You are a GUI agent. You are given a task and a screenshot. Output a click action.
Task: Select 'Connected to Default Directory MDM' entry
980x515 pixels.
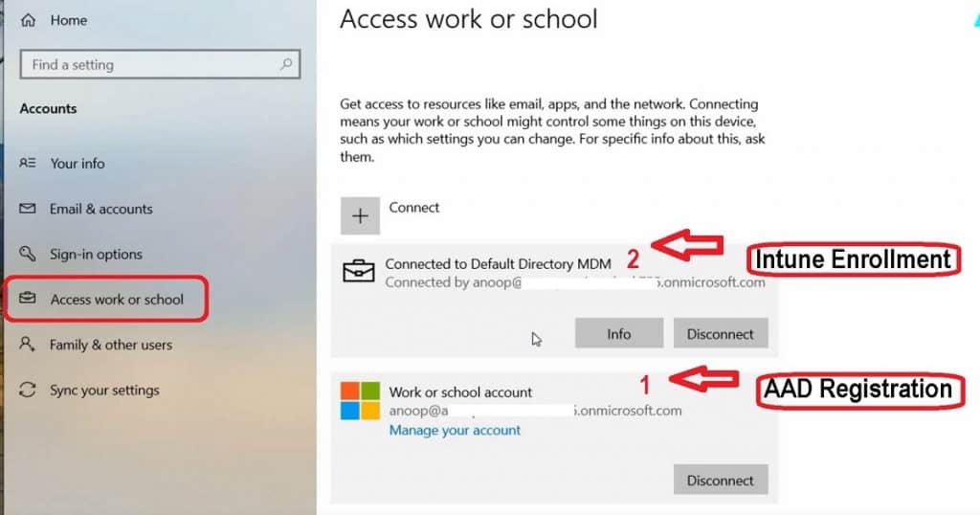(498, 264)
